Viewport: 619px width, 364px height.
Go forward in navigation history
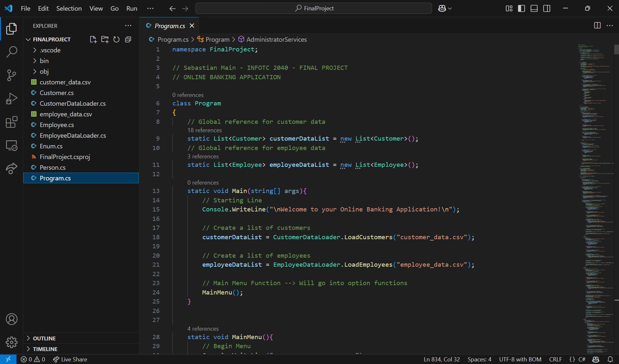coord(185,8)
